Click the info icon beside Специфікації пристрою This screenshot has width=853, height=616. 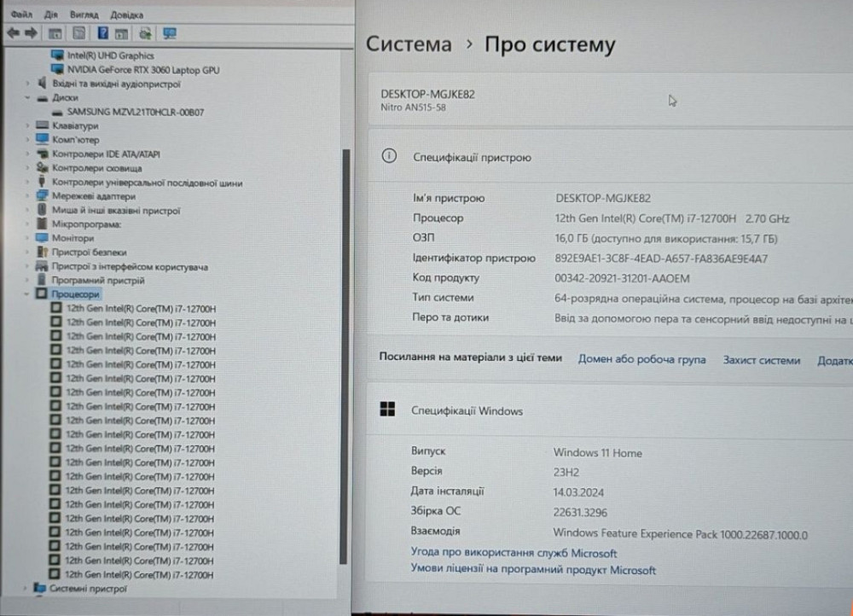389,157
